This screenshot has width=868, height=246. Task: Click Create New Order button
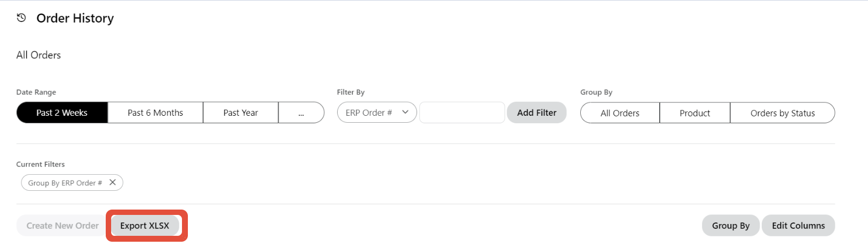(x=62, y=226)
